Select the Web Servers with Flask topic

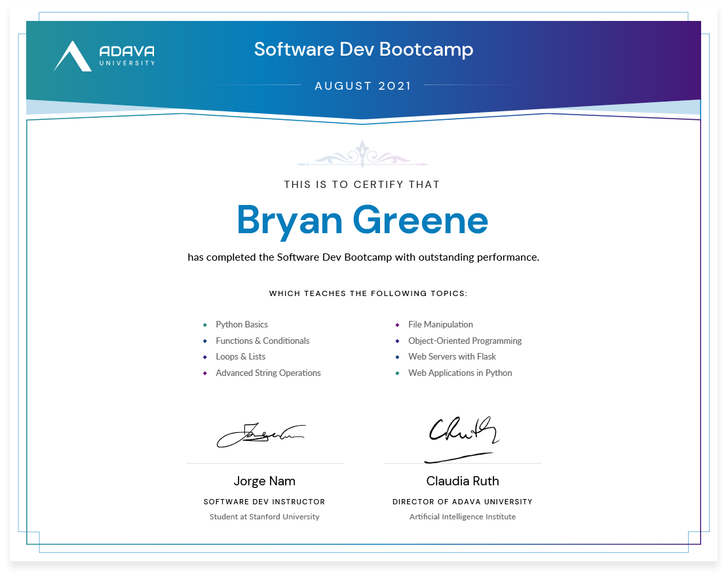pos(452,356)
